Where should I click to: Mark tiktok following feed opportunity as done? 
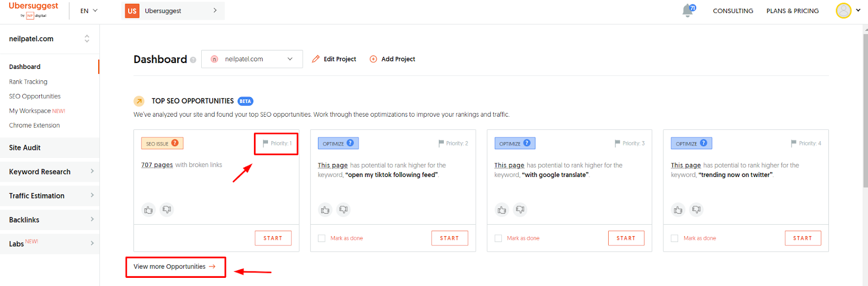pyautogui.click(x=322, y=238)
